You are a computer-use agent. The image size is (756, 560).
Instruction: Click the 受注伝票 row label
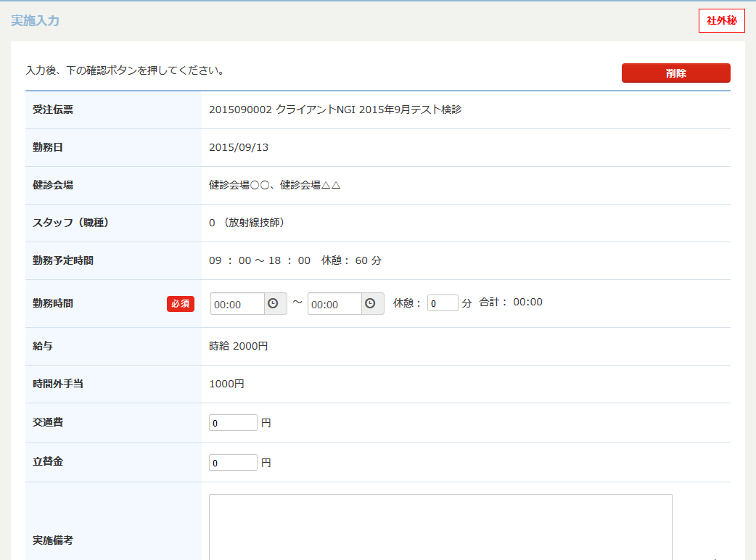(53, 110)
